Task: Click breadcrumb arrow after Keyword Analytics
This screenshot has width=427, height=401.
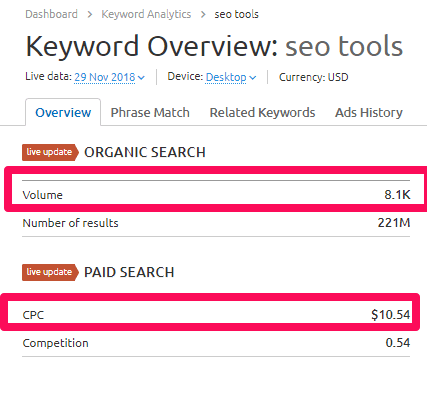Action: [203, 14]
